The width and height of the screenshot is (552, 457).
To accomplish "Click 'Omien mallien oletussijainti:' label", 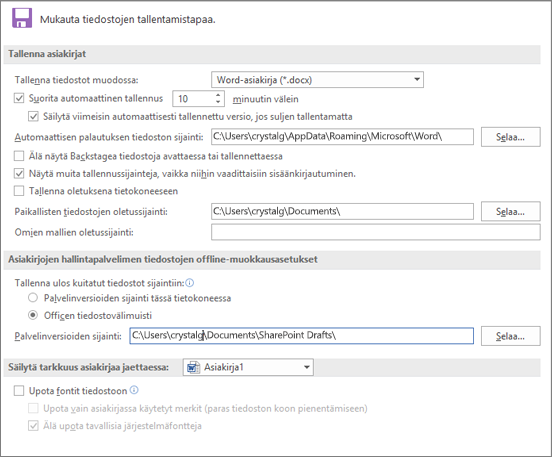I will click(x=74, y=232).
